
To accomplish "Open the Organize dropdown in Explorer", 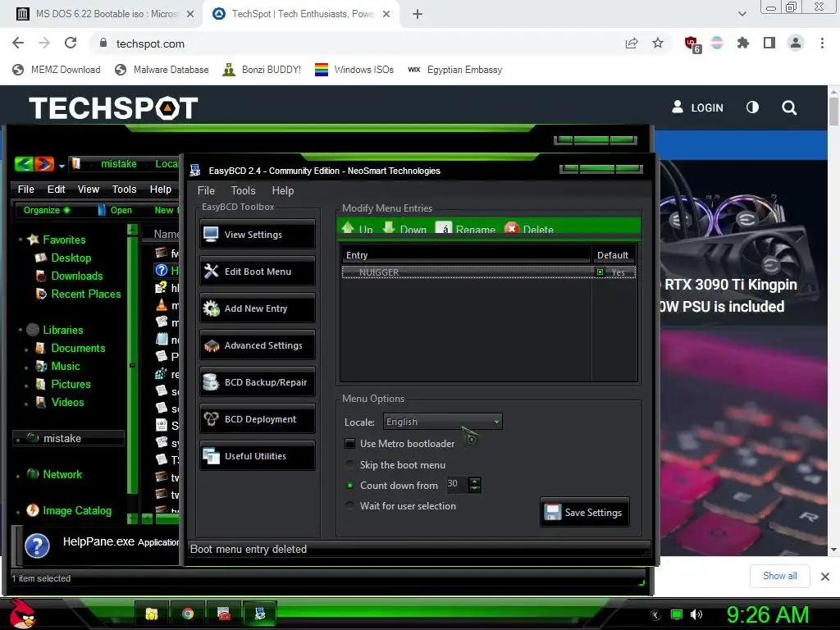I will pos(47,210).
